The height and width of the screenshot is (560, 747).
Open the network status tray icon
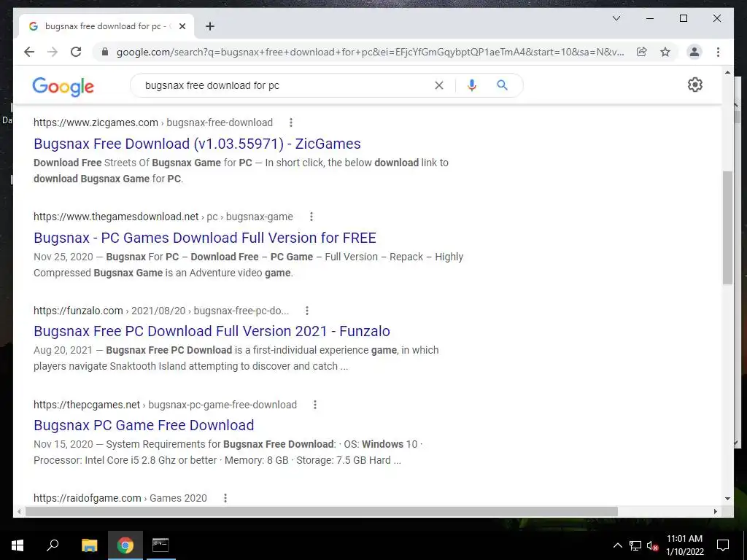point(635,545)
